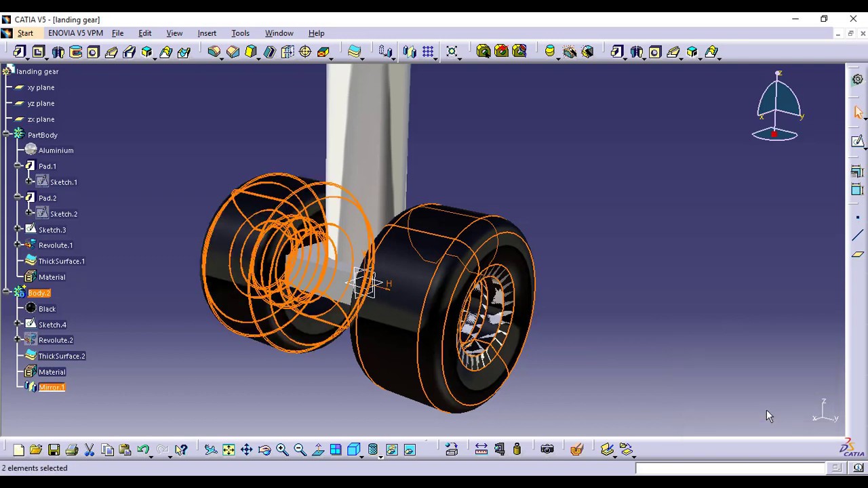Select Aluminium material in the tree

tap(56, 150)
